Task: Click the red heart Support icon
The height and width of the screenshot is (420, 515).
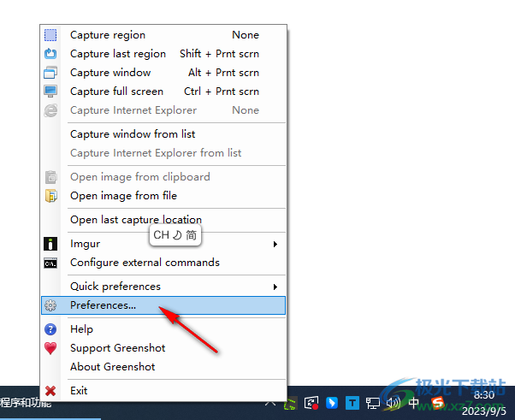Action: tap(50, 348)
